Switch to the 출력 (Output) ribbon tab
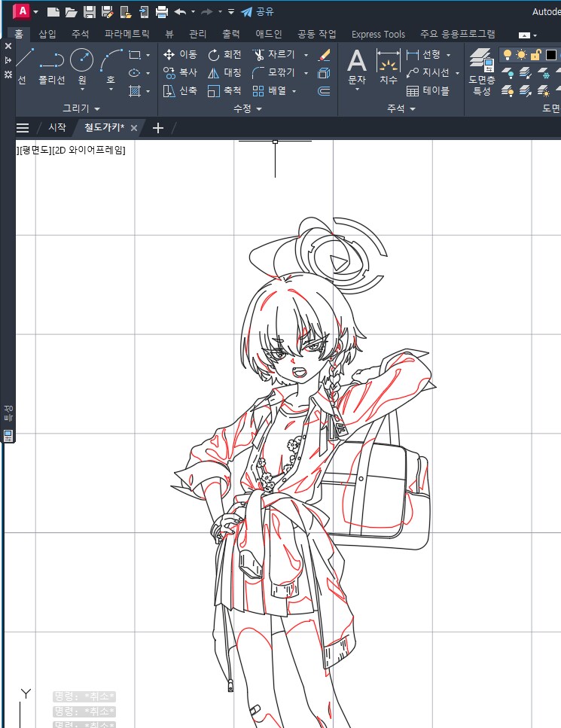The height and width of the screenshot is (728, 561). click(x=231, y=34)
